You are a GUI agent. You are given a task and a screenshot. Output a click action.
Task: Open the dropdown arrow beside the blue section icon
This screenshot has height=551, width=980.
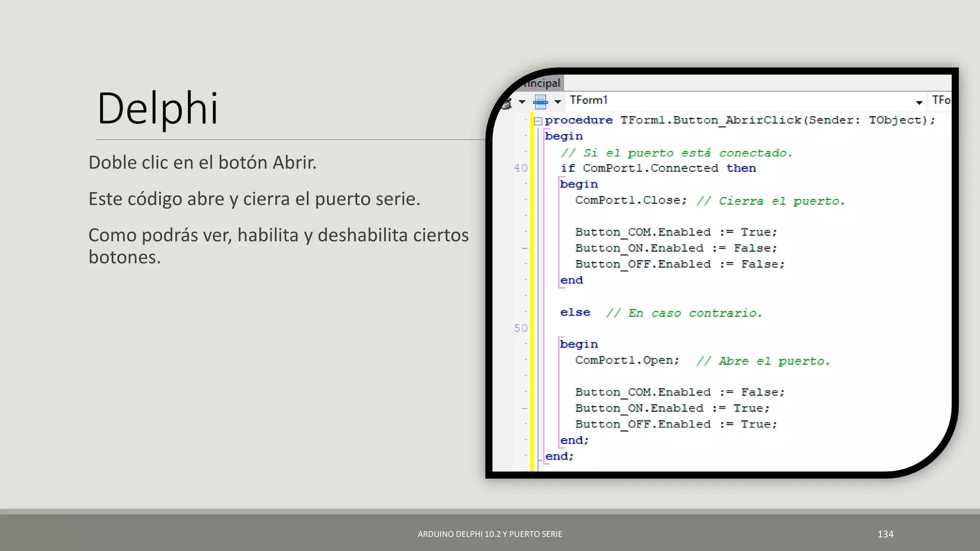click(x=557, y=102)
